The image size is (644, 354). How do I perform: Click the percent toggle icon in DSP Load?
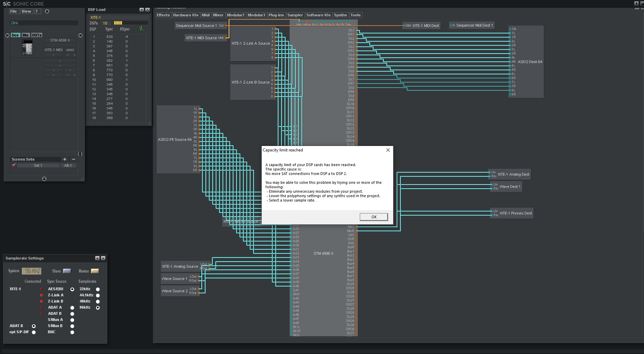tap(141, 29)
